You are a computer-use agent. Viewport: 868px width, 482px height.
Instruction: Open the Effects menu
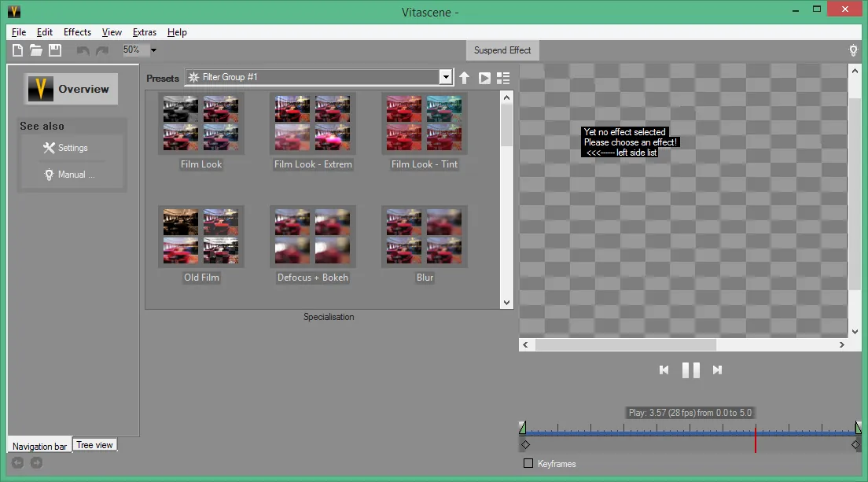(77, 32)
